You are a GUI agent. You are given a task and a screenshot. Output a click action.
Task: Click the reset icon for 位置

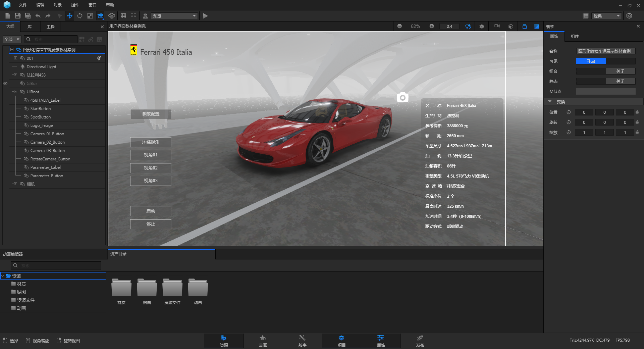pos(569,112)
